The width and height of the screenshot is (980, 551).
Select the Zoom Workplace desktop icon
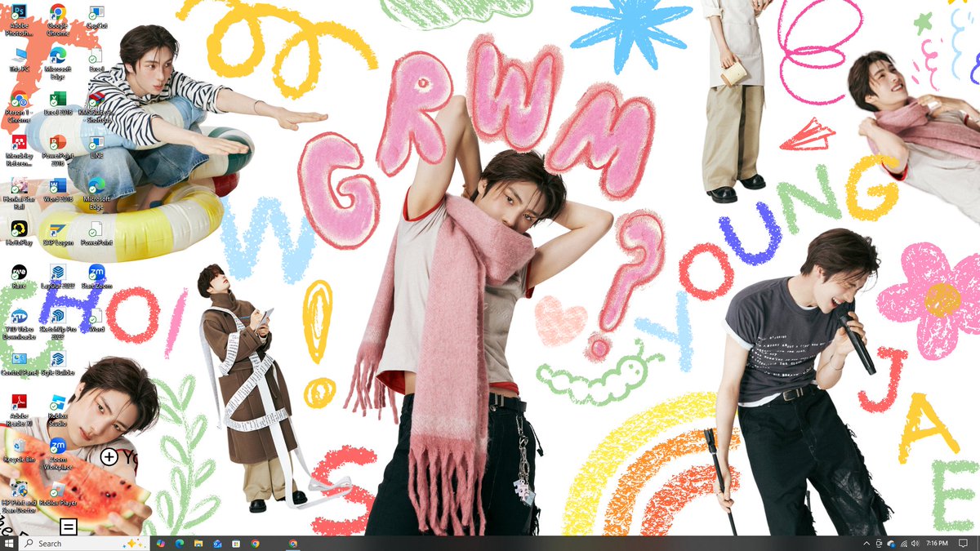point(57,453)
